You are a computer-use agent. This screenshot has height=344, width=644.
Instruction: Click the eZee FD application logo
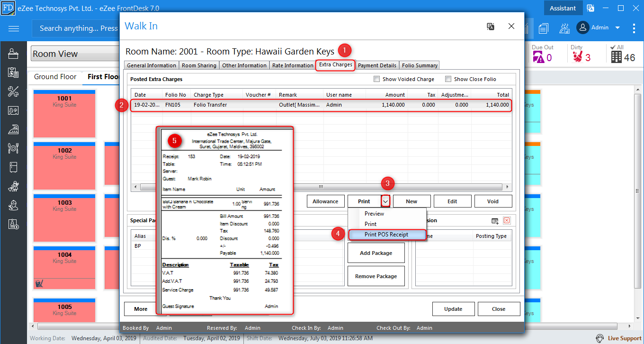point(8,8)
